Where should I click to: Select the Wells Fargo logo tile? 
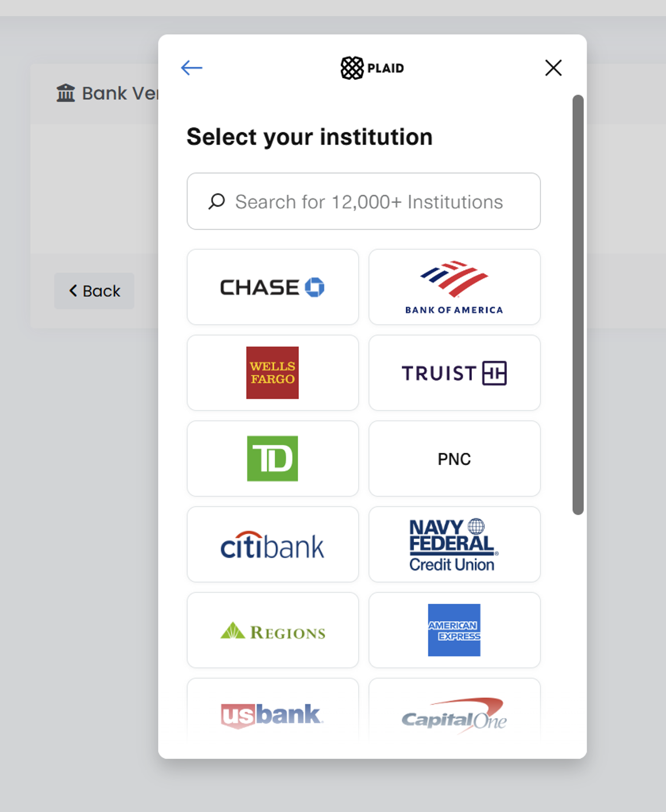(273, 373)
